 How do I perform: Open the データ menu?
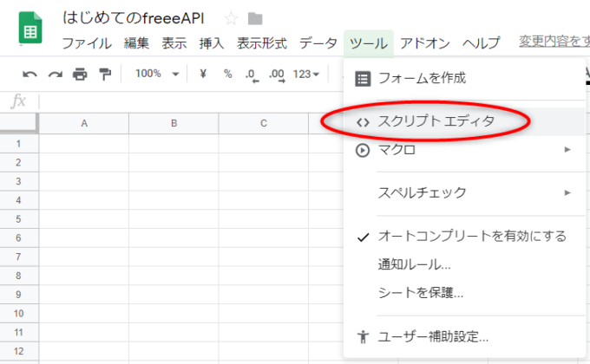click(x=318, y=43)
